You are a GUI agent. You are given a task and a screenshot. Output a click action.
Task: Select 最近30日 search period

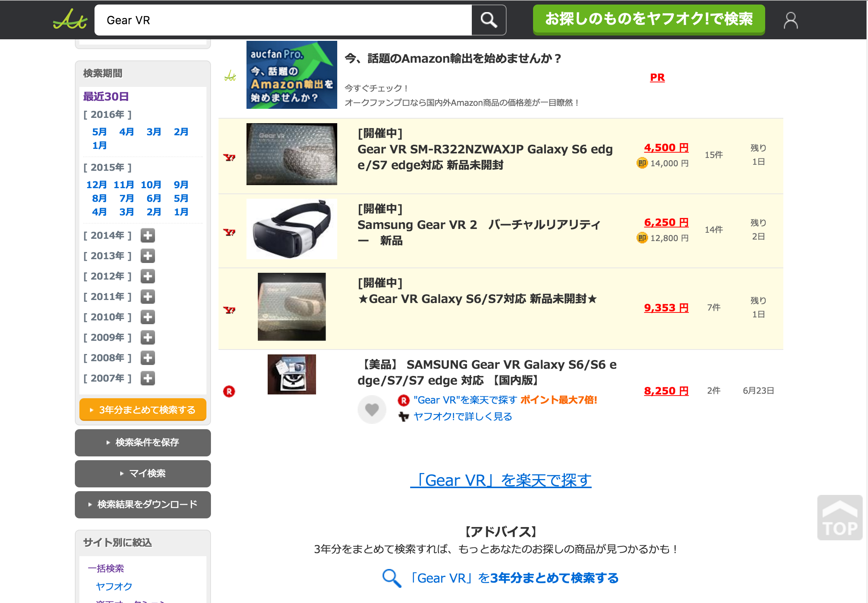tap(106, 97)
